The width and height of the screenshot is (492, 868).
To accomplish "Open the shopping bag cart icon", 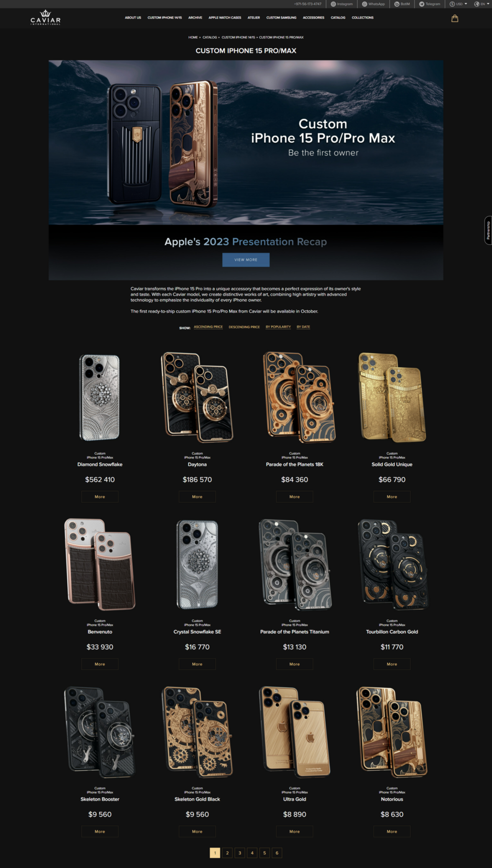I will (455, 18).
